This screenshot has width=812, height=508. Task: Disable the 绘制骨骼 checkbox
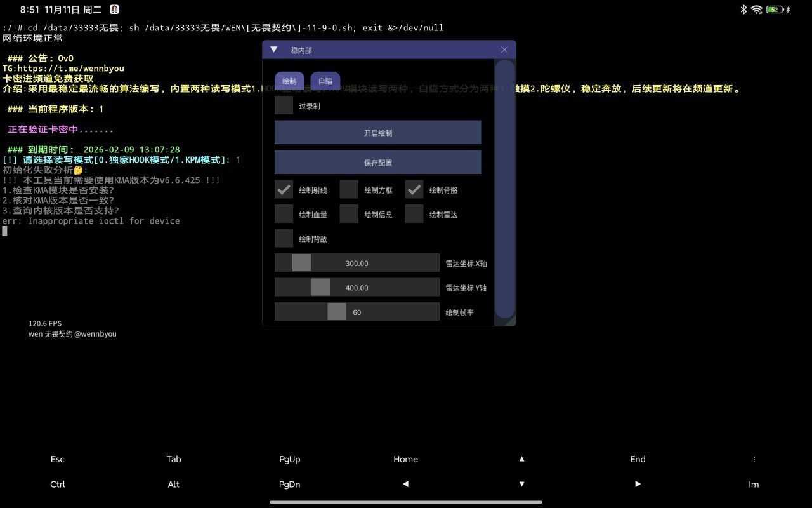pos(414,189)
